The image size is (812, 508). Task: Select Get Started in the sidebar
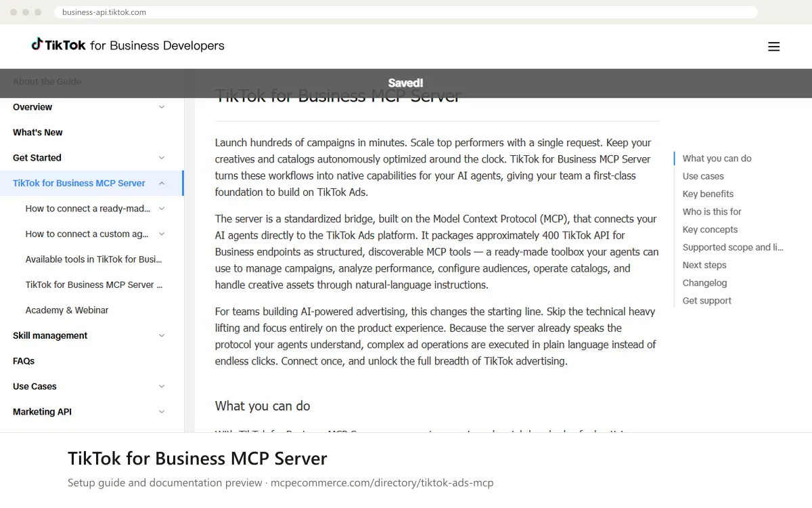pyautogui.click(x=37, y=158)
